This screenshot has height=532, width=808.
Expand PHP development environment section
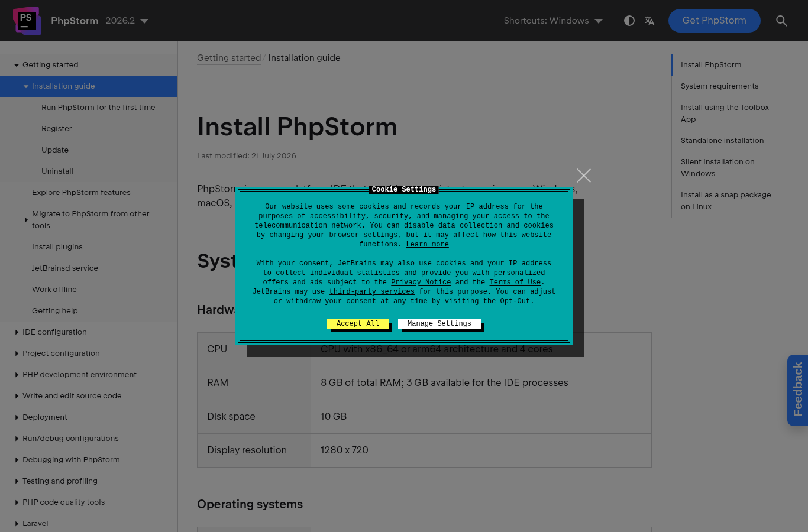pos(17,375)
